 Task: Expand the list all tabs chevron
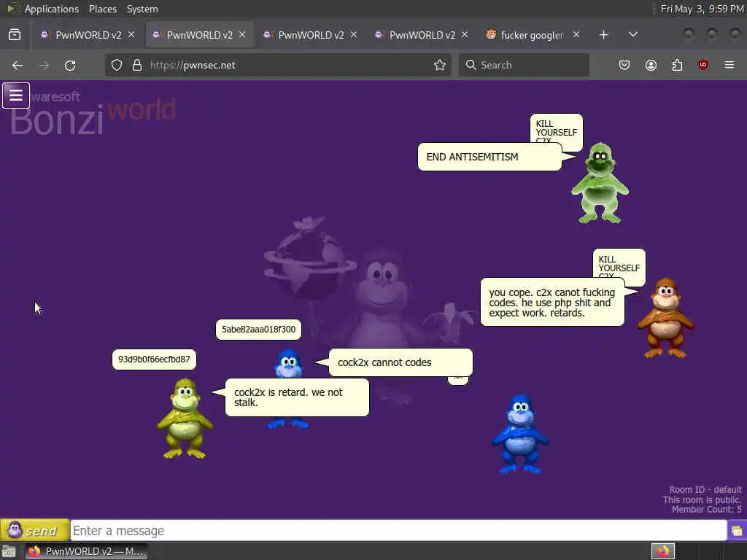click(x=633, y=35)
